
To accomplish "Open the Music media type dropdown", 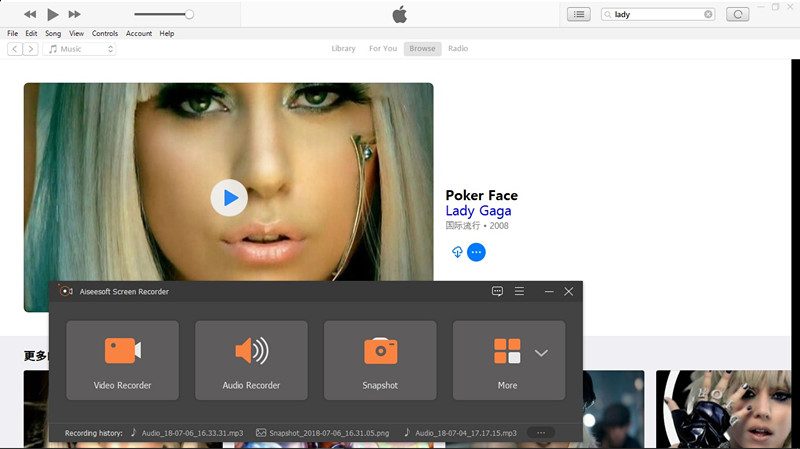I will 79,49.
